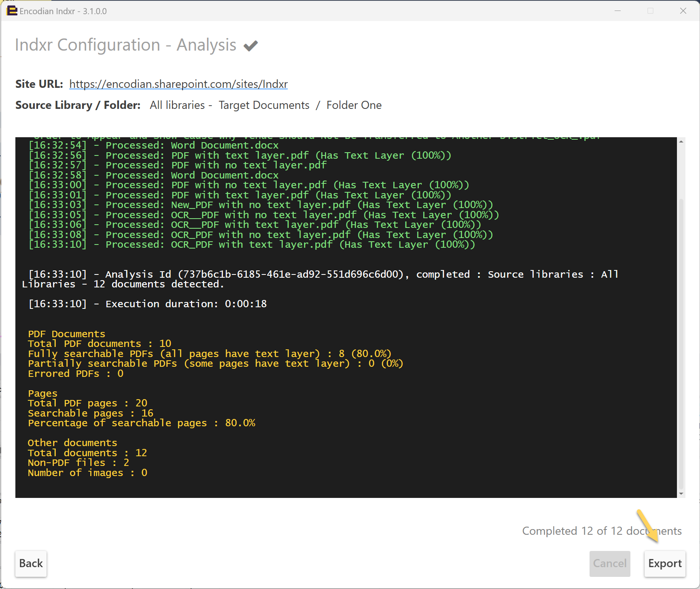This screenshot has width=700, height=589.
Task: Click the 'Total PDF documents : 10' line
Action: [100, 344]
